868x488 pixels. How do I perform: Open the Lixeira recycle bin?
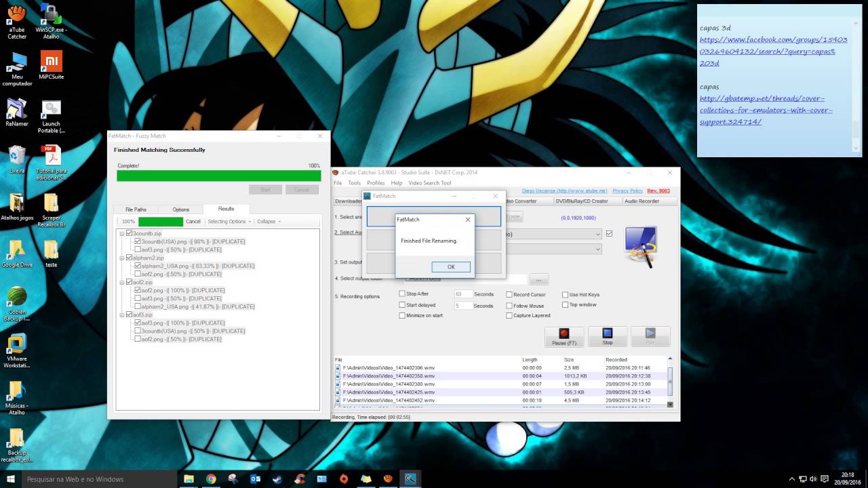coord(17,160)
